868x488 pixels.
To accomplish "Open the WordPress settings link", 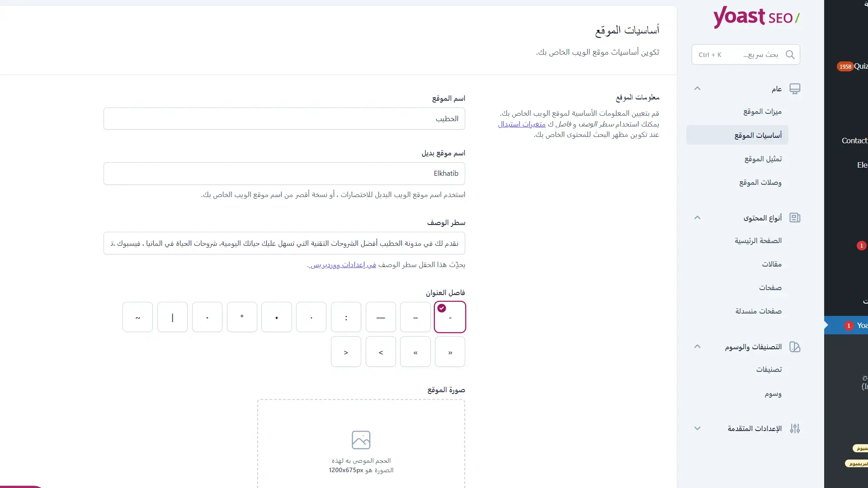I will click(343, 265).
